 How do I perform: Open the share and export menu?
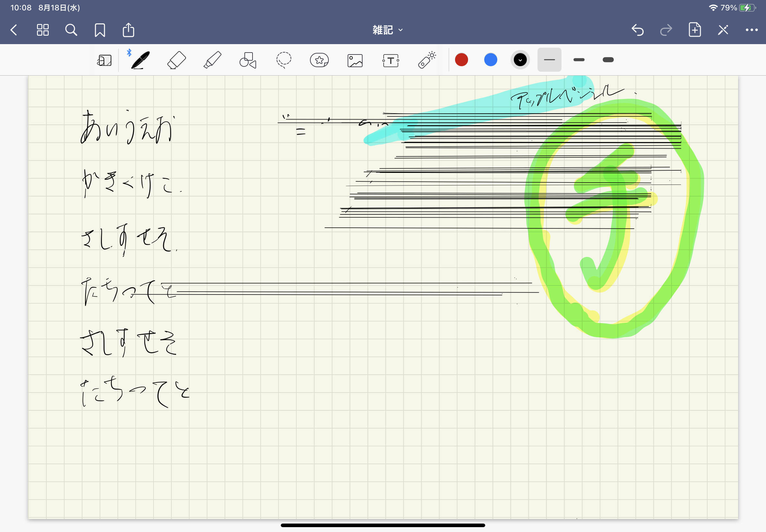point(129,30)
